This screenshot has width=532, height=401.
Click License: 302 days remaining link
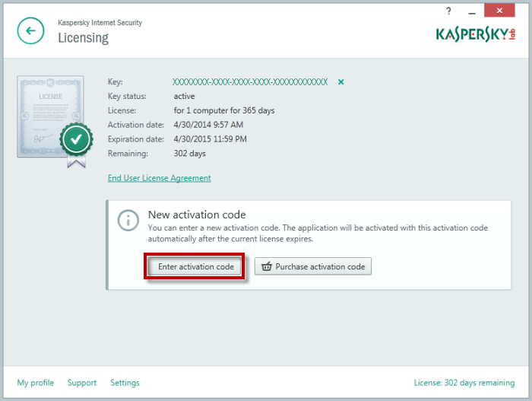pyautogui.click(x=464, y=383)
